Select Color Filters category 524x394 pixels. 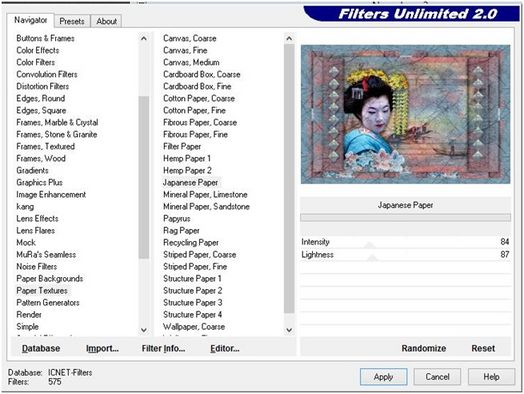pos(35,62)
